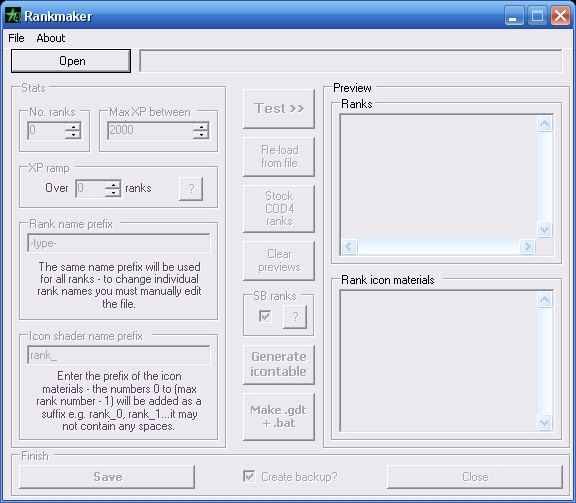The image size is (576, 503).
Task: Click the Rank name prefix text field
Action: 119,243
